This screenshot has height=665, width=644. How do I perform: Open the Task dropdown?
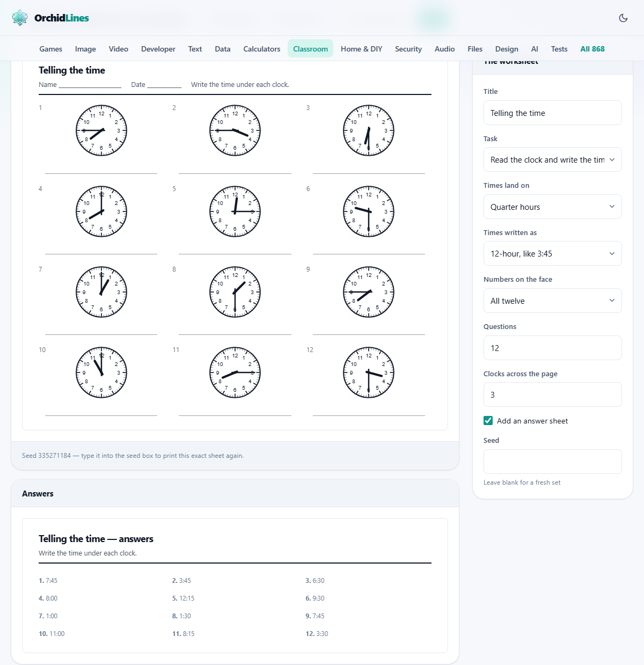tap(553, 159)
